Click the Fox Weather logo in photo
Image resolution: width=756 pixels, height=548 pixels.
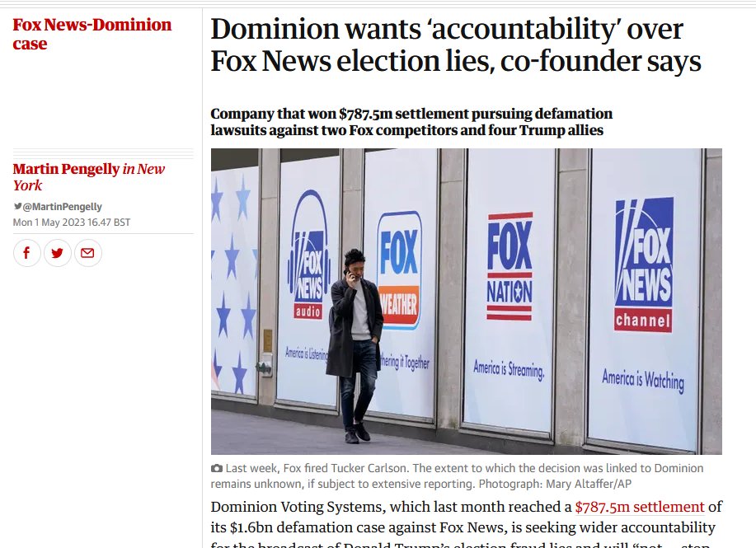click(399, 270)
